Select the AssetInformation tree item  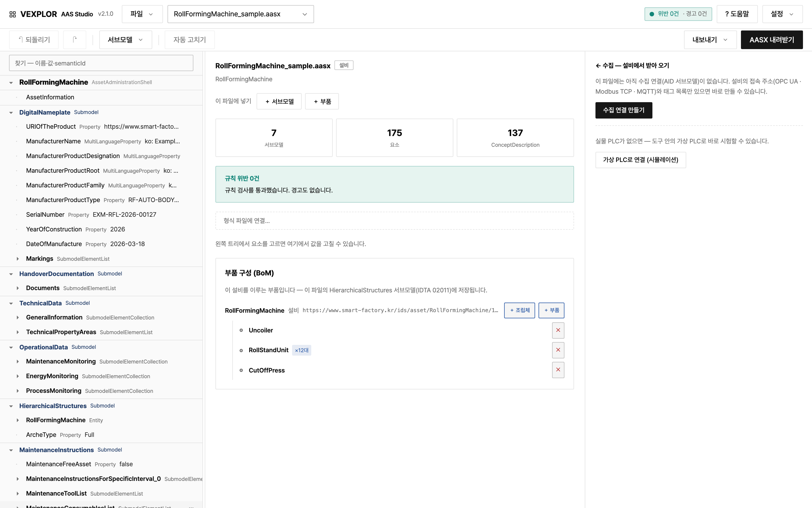[101, 97]
